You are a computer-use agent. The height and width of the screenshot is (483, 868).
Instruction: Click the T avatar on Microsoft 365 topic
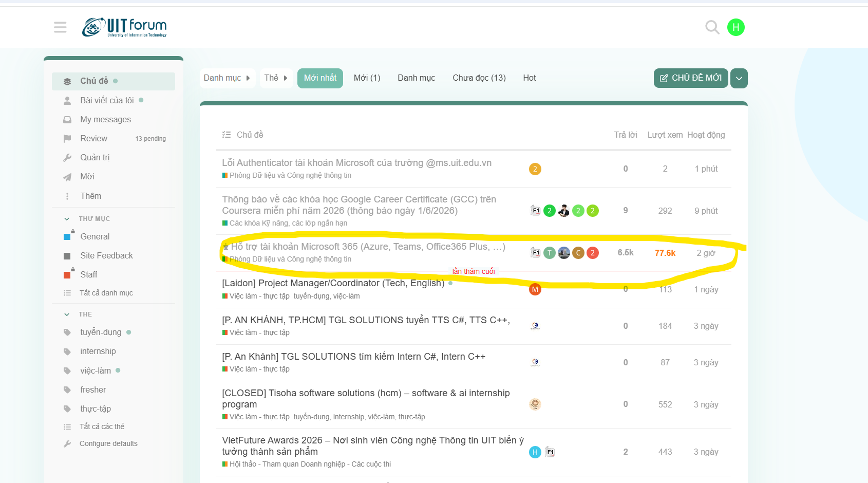550,253
